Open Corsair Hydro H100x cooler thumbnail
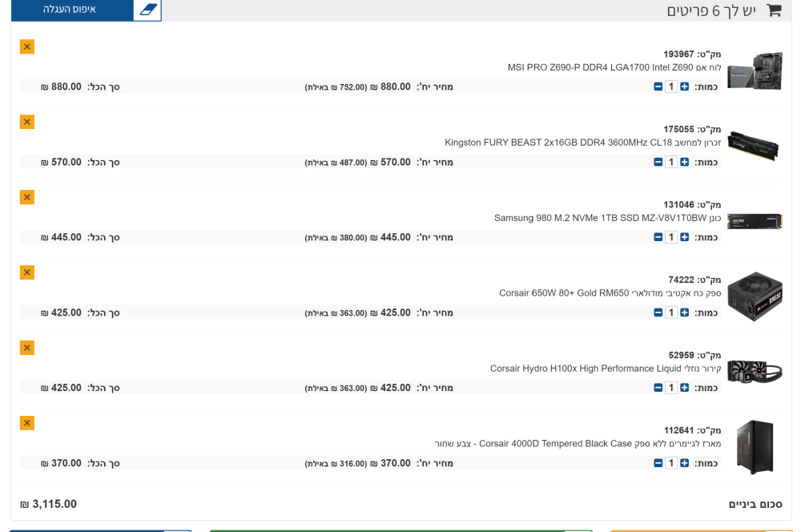The image size is (801, 532). pos(755,372)
